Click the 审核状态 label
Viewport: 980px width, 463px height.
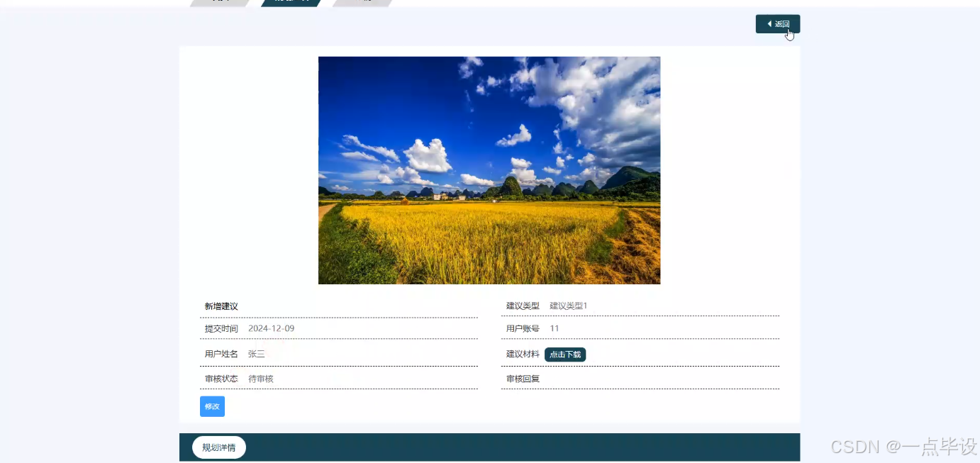point(221,379)
